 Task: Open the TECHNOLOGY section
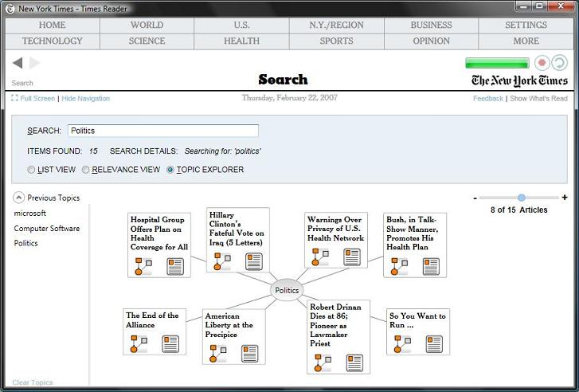53,41
